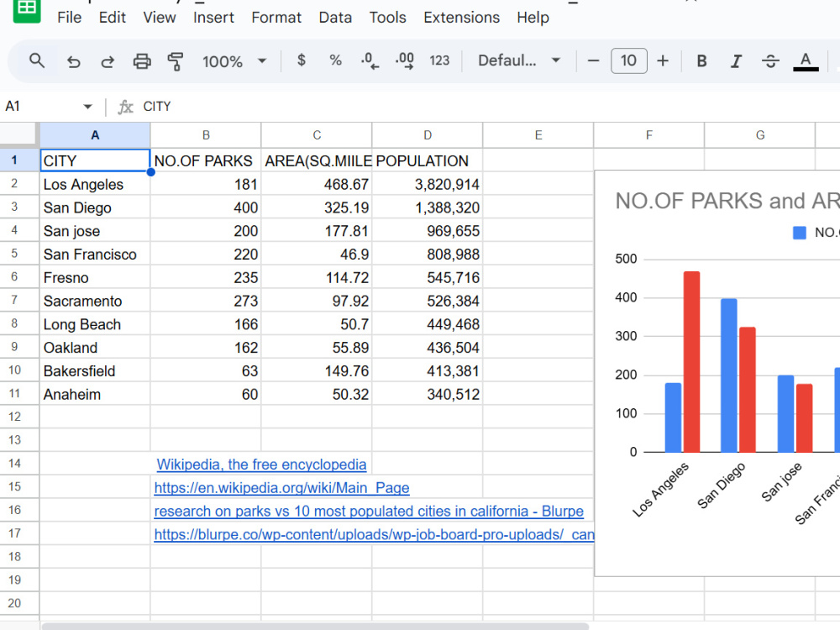Click the redo arrow icon
This screenshot has height=630, width=840.
[x=108, y=61]
